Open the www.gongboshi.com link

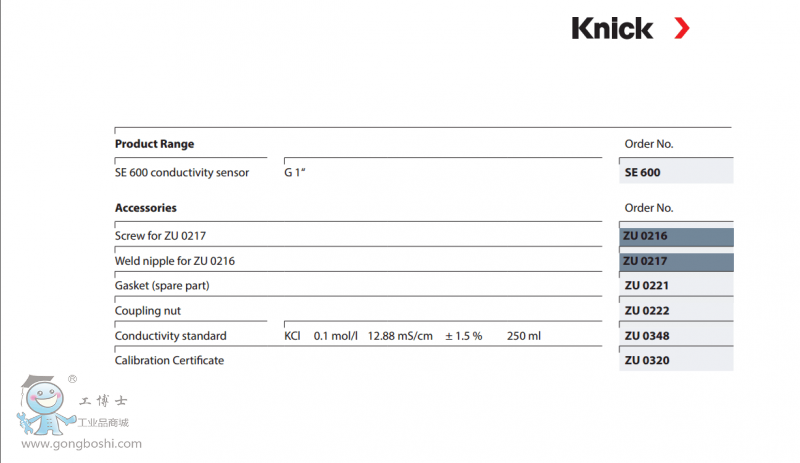[x=81, y=444]
